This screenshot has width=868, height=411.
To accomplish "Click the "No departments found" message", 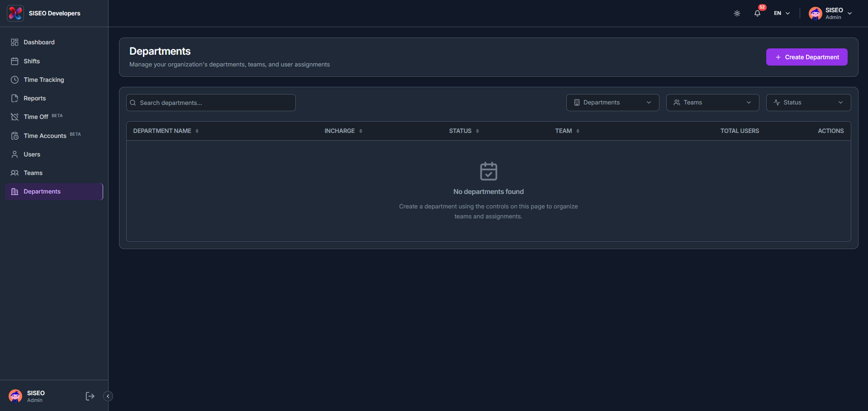I will [x=489, y=192].
